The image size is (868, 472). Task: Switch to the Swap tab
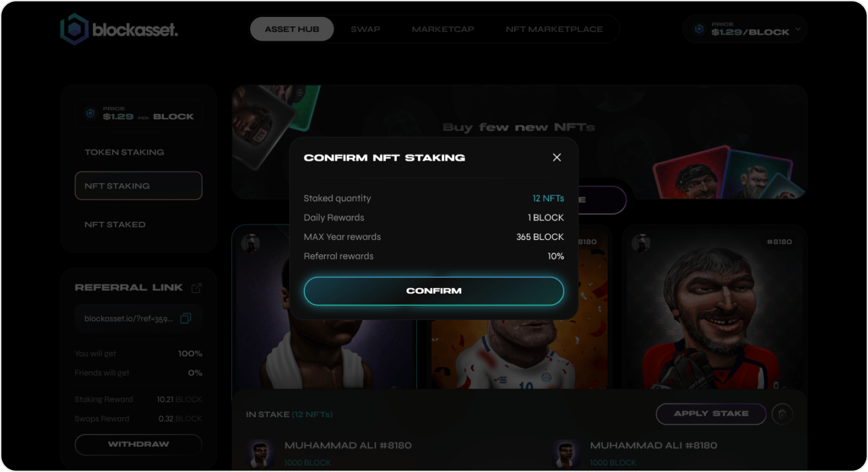coord(366,29)
